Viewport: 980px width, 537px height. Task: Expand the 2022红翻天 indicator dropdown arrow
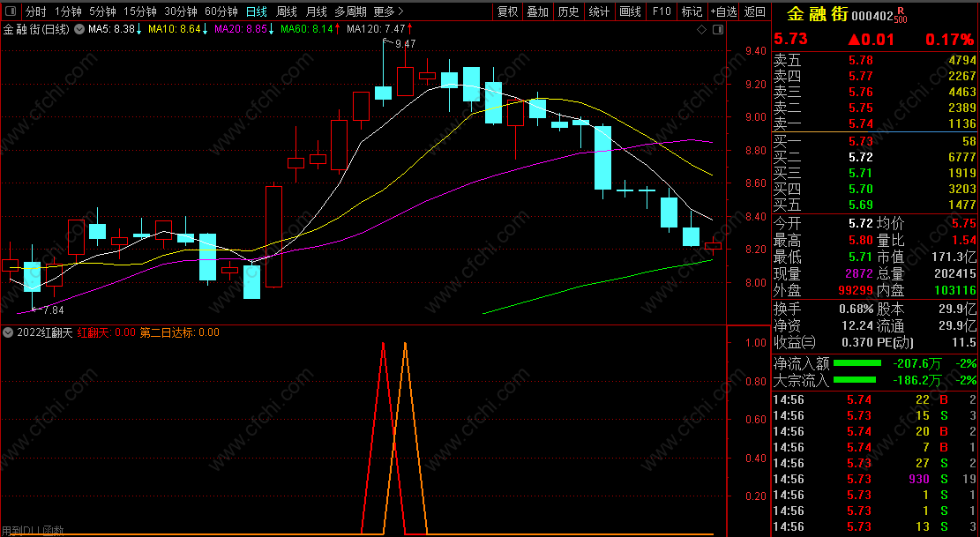9,332
